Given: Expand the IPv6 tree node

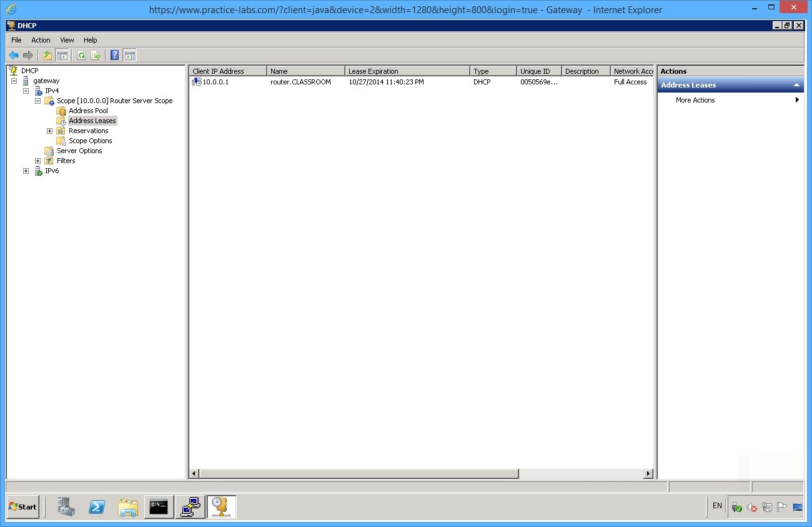Looking at the screenshot, I should click(26, 171).
